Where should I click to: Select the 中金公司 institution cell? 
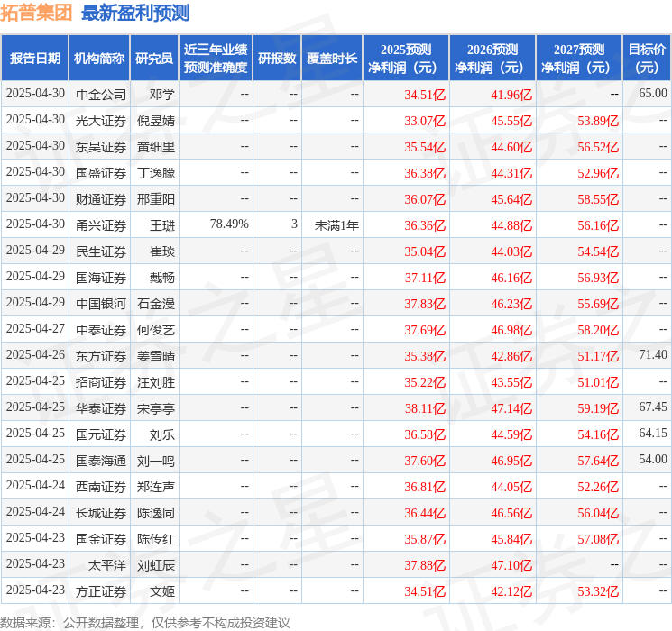click(101, 94)
